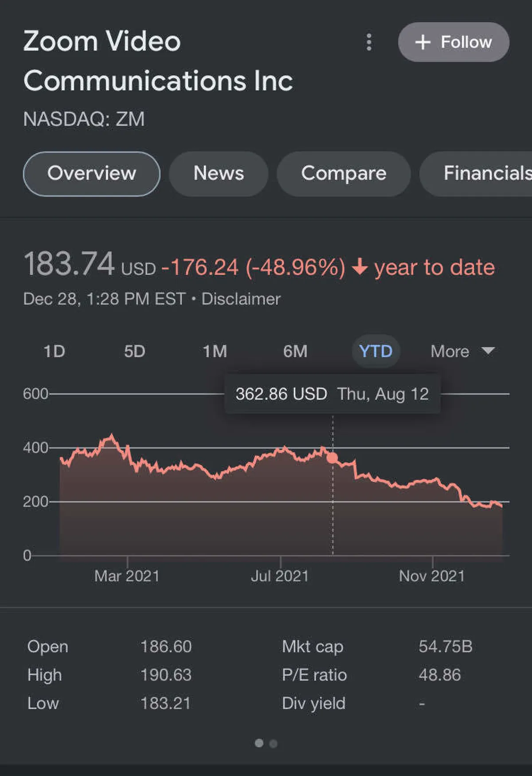Image resolution: width=532 pixels, height=776 pixels.
Task: Open the three-dot more options menu
Action: pyautogui.click(x=369, y=42)
